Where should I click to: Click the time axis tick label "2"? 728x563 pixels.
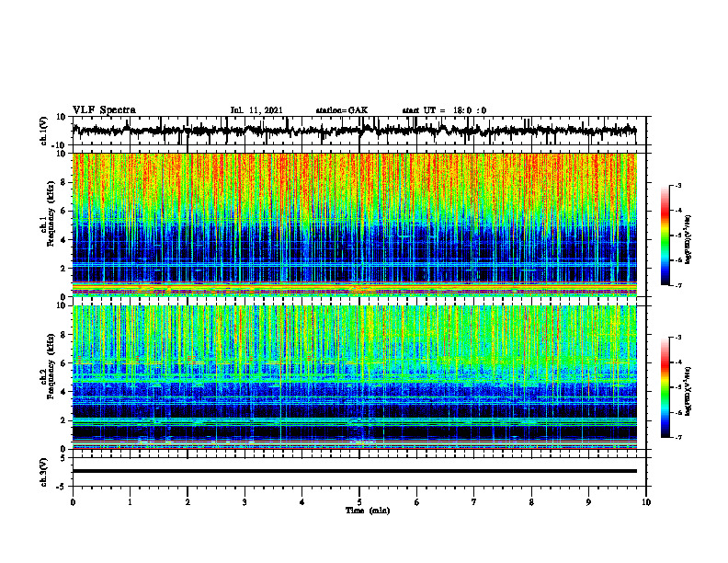pos(188,502)
